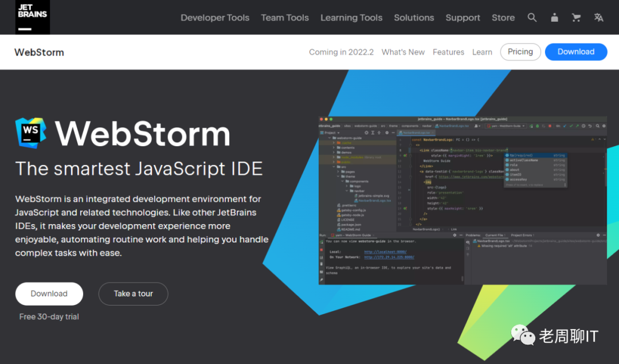Open the What's New link

(x=403, y=52)
